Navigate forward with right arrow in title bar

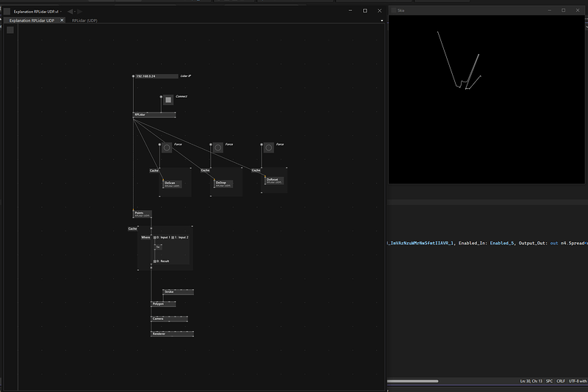click(x=79, y=12)
